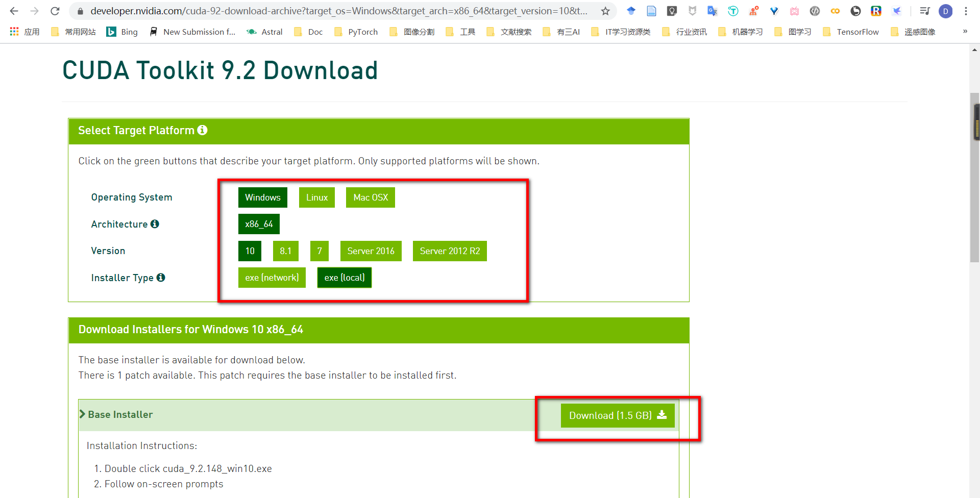
Task: Open the 工具 bookmark folder
Action: (x=460, y=32)
